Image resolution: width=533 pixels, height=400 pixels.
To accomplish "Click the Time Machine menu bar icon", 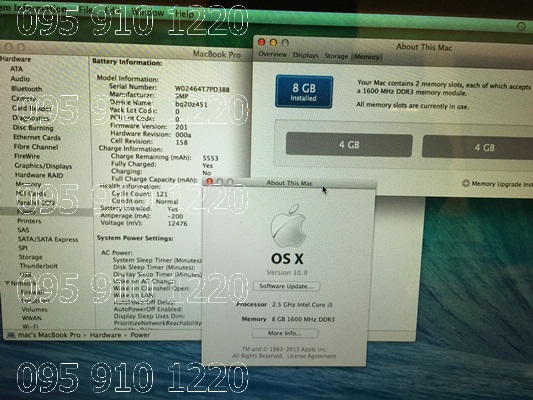I will click(x=521, y=26).
